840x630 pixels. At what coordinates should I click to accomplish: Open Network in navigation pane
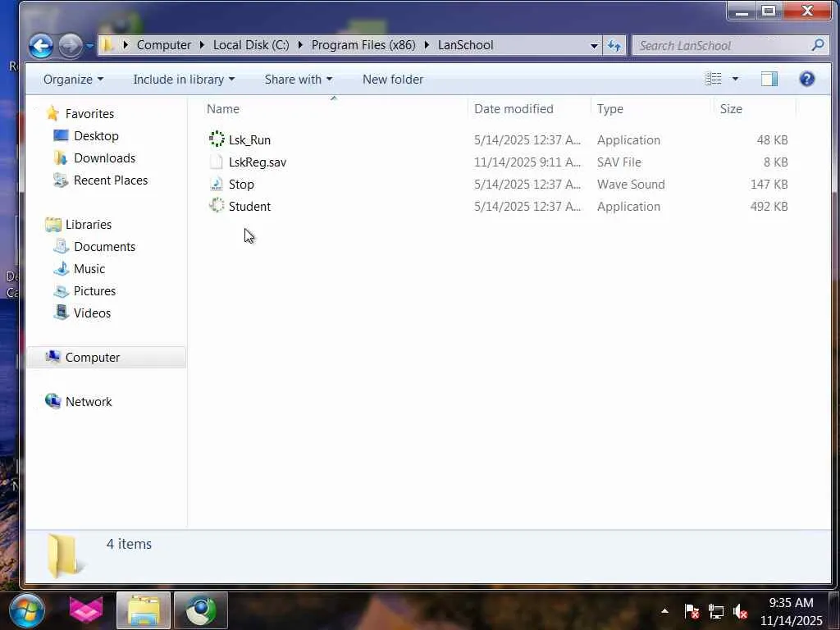tap(89, 402)
